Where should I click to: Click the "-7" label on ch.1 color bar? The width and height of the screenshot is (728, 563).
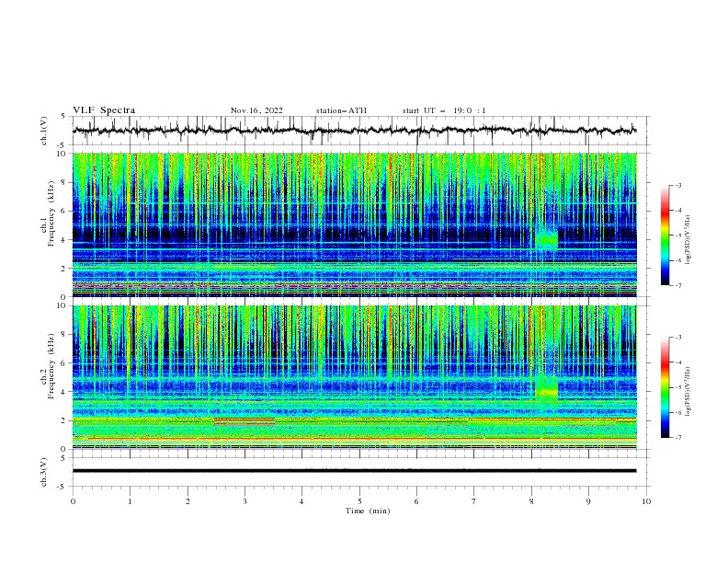coord(678,285)
